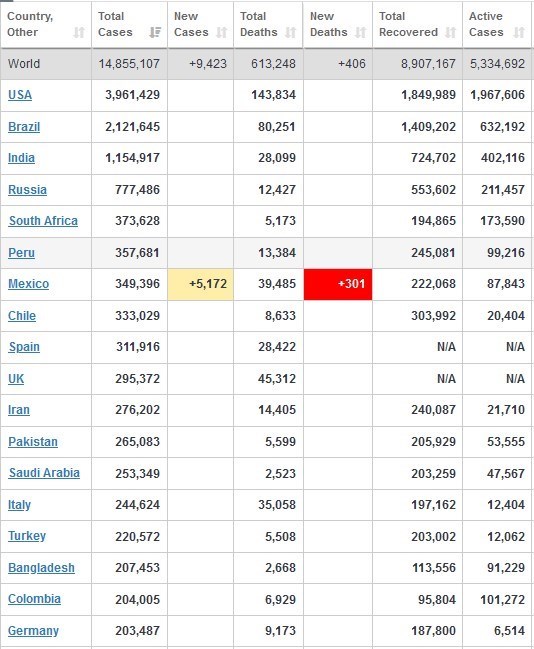Click Mexico's yellow +5,172 new cases cell

click(200, 284)
